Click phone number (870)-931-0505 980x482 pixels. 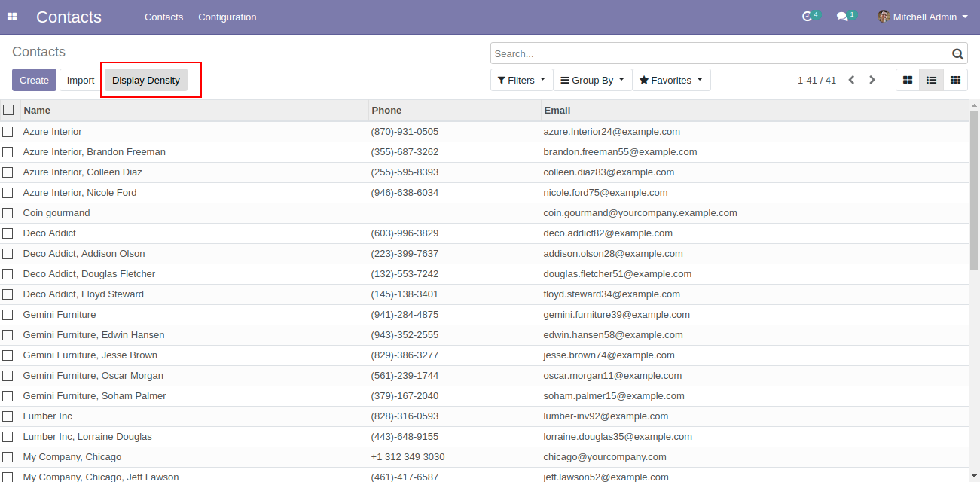pos(405,132)
